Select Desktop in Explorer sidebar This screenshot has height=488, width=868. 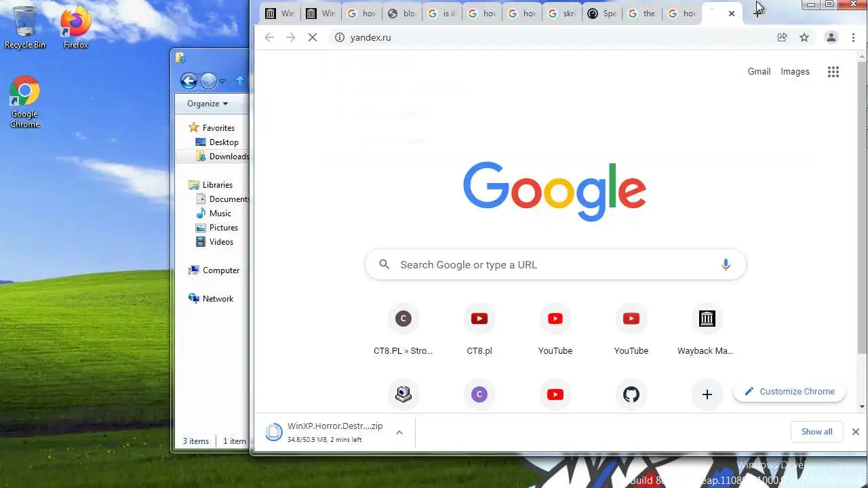[216, 142]
